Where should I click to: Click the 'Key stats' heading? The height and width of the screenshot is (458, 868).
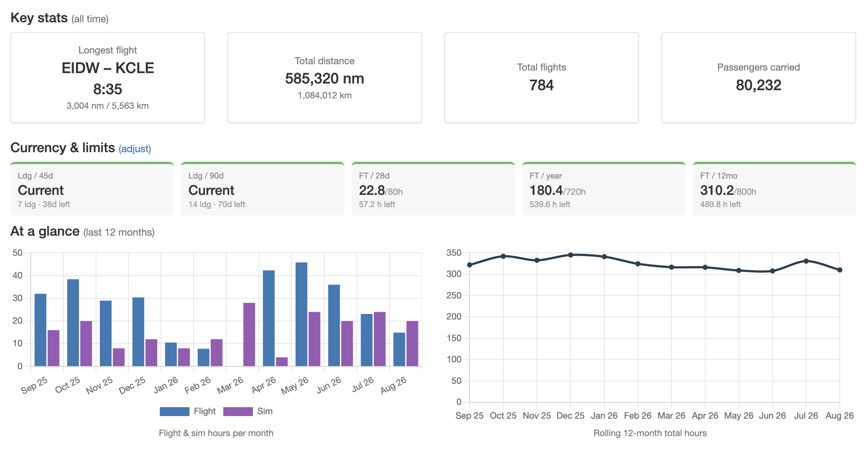[x=39, y=18]
